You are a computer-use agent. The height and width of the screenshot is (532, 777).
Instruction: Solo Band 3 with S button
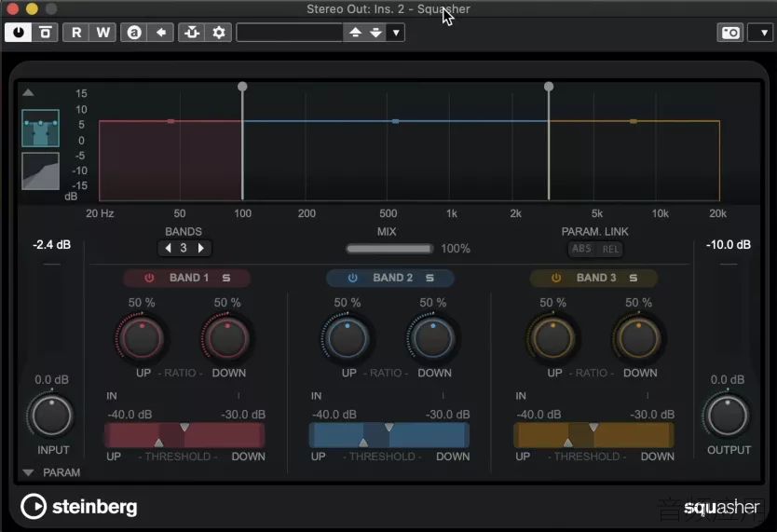pos(634,278)
